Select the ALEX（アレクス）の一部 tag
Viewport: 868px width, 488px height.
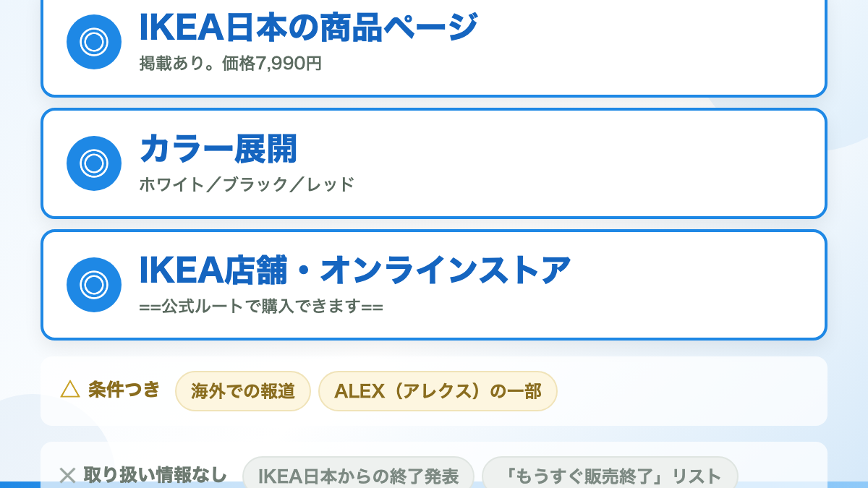[438, 391]
